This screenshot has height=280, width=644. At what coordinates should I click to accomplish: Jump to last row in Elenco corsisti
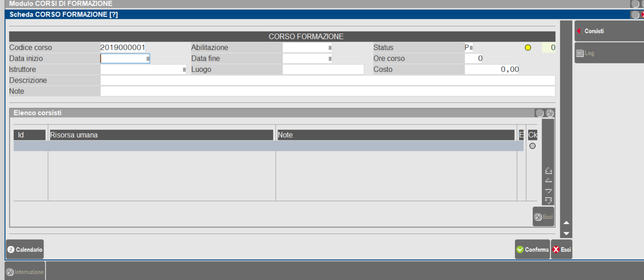[x=548, y=201]
